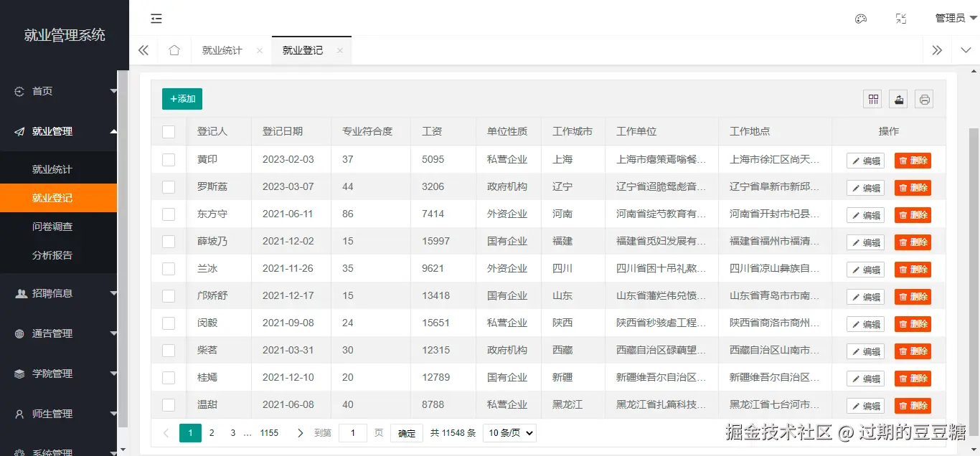
Task: Click the column settings icon above the table
Action: tap(872, 99)
